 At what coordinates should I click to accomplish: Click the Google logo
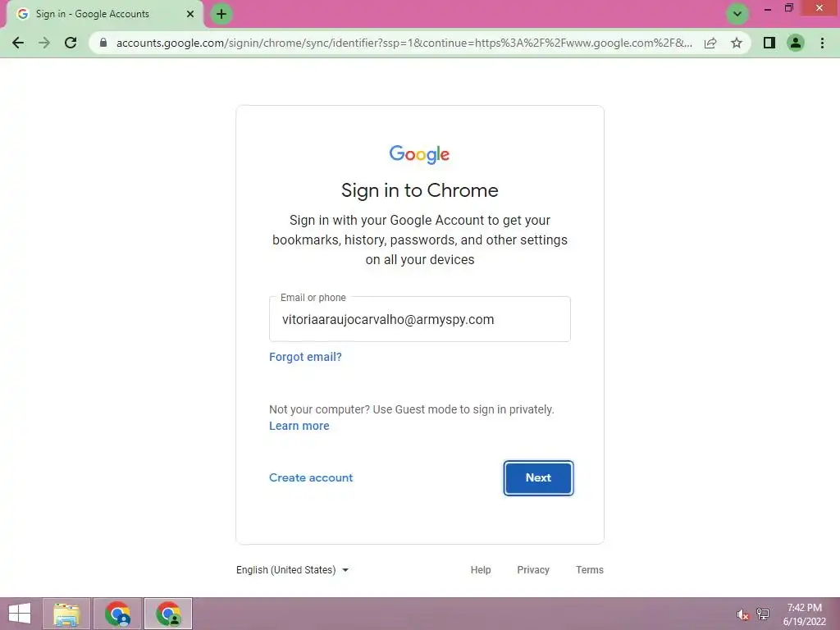[419, 154]
